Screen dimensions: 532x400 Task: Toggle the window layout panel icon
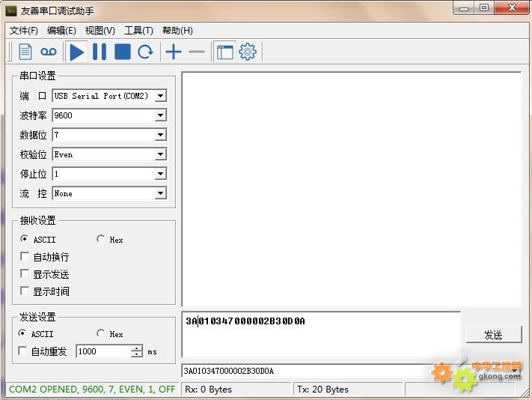click(225, 52)
